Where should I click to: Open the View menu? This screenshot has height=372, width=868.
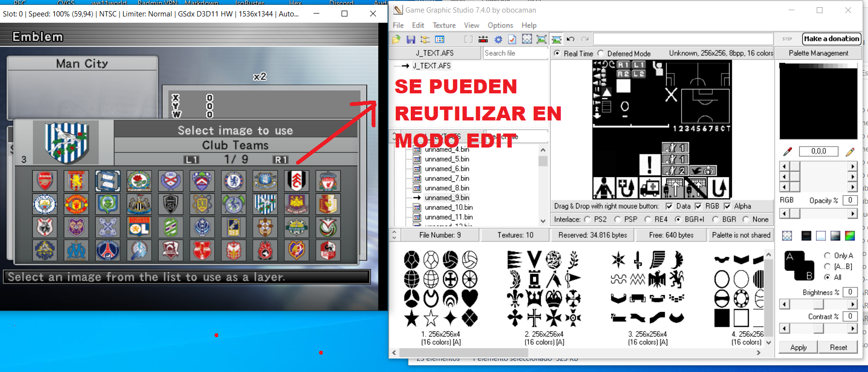471,25
